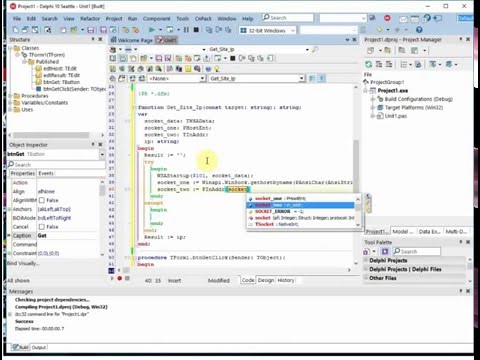
Task: Open the Get_Site_Ip method dropdown in editor
Action: coord(301,78)
